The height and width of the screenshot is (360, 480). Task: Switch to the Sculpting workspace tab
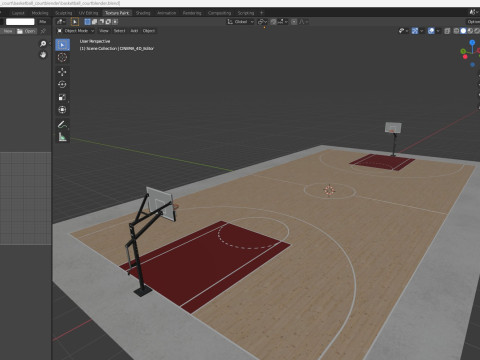point(64,13)
